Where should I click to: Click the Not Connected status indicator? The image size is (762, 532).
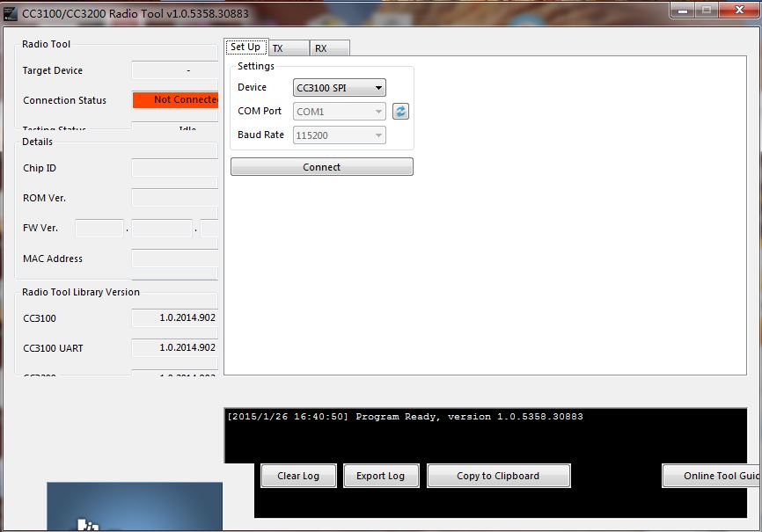point(175,100)
